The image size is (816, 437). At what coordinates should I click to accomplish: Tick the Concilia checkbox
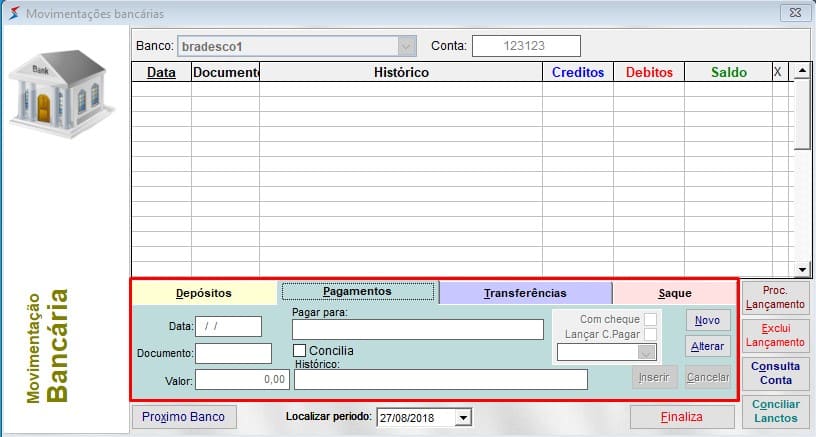click(299, 351)
